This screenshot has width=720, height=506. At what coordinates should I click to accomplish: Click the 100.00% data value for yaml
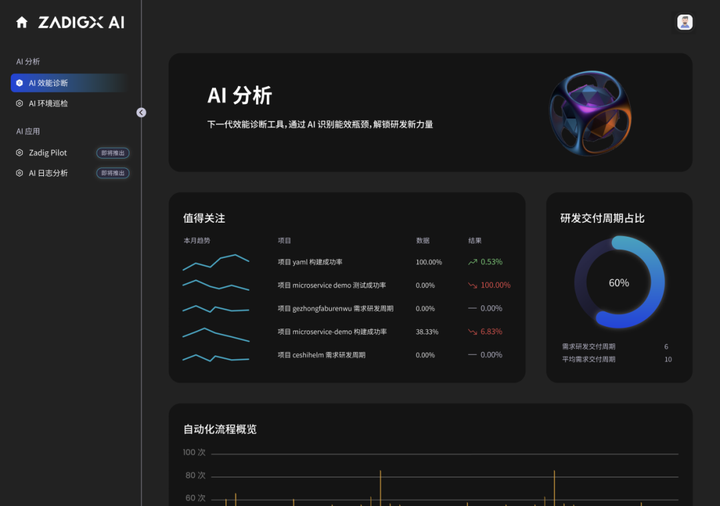coord(429,262)
